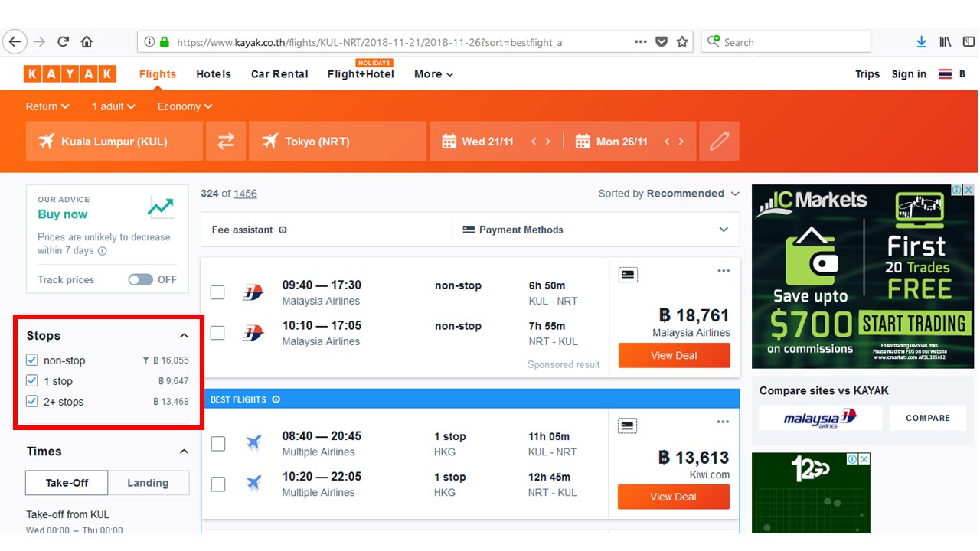Select the 08:40 — 20:45 flight checkbox

click(x=217, y=443)
